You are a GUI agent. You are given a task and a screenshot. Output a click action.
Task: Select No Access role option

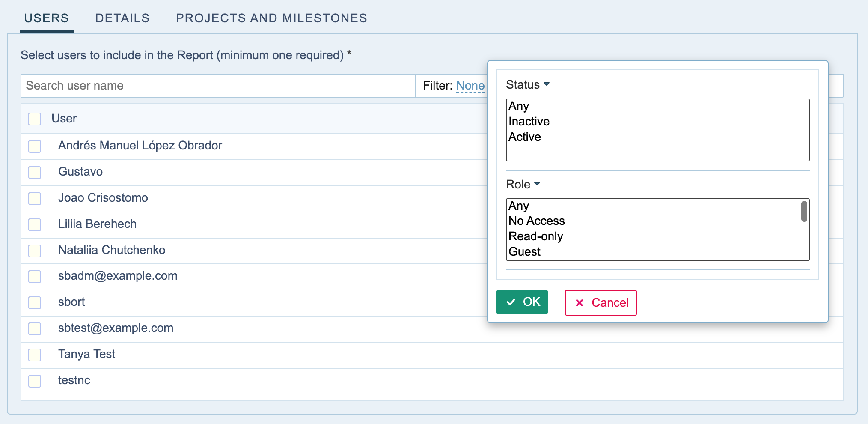pos(536,221)
